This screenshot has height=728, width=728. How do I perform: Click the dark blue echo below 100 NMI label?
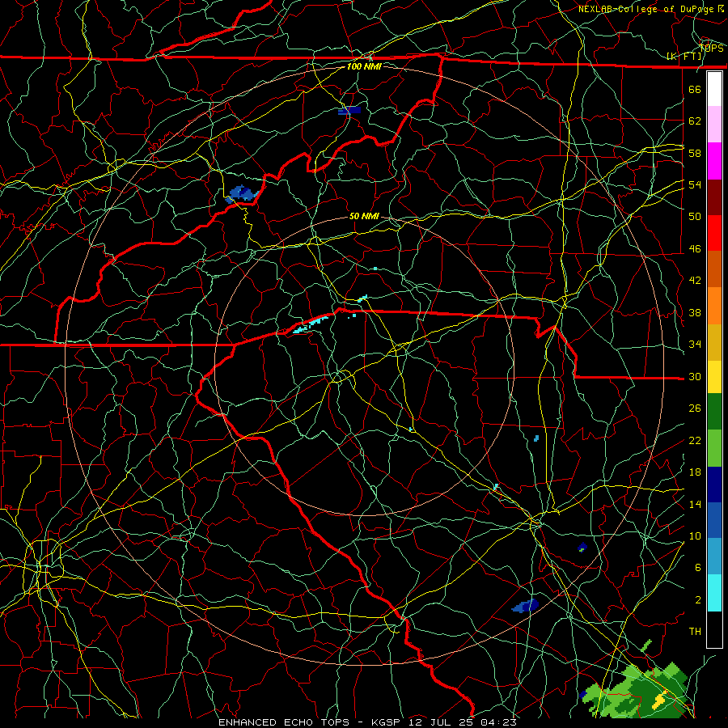pyautogui.click(x=349, y=111)
